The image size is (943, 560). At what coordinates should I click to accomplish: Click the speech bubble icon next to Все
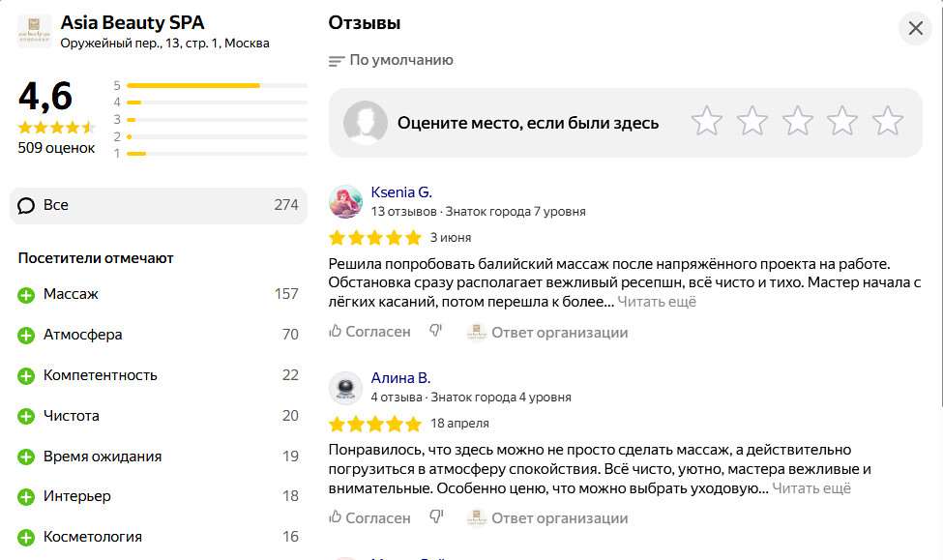pos(27,205)
